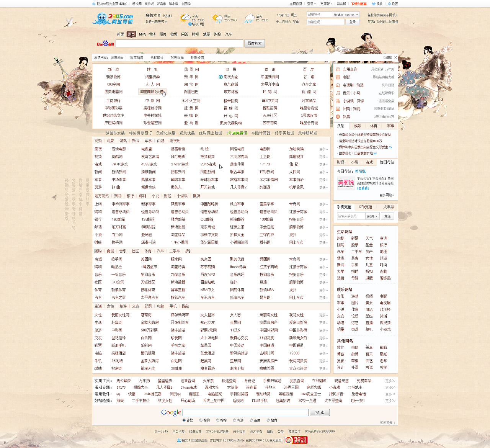
Task: Open the 淘宝商城(天猫) link
Action: click(x=152, y=92)
